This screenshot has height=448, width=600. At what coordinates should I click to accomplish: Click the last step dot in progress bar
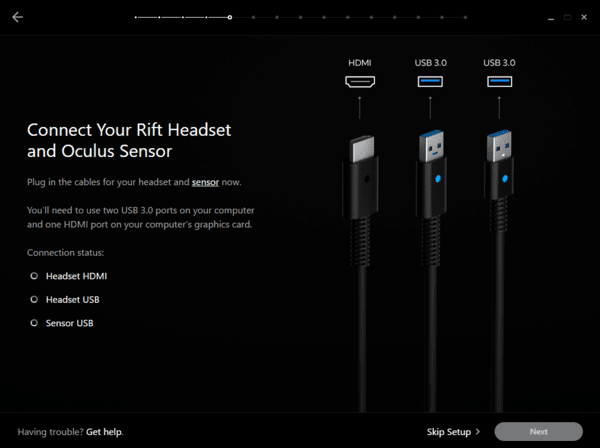[x=465, y=17]
